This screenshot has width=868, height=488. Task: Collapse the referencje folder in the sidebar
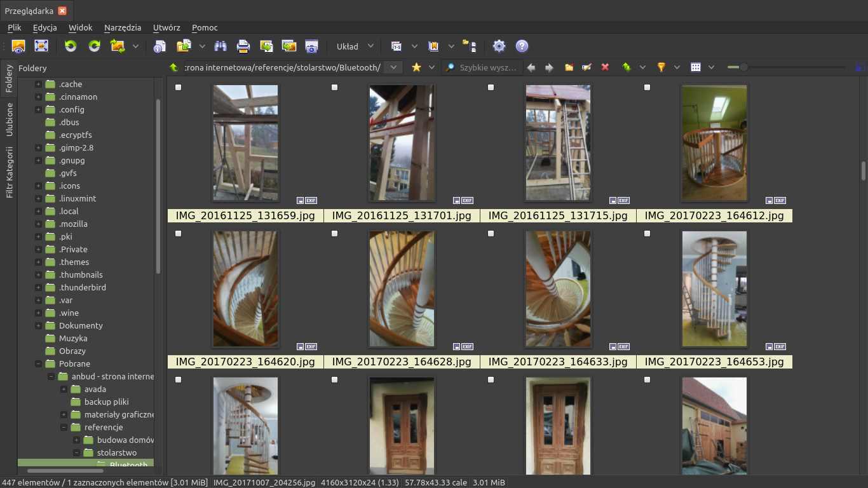64,427
